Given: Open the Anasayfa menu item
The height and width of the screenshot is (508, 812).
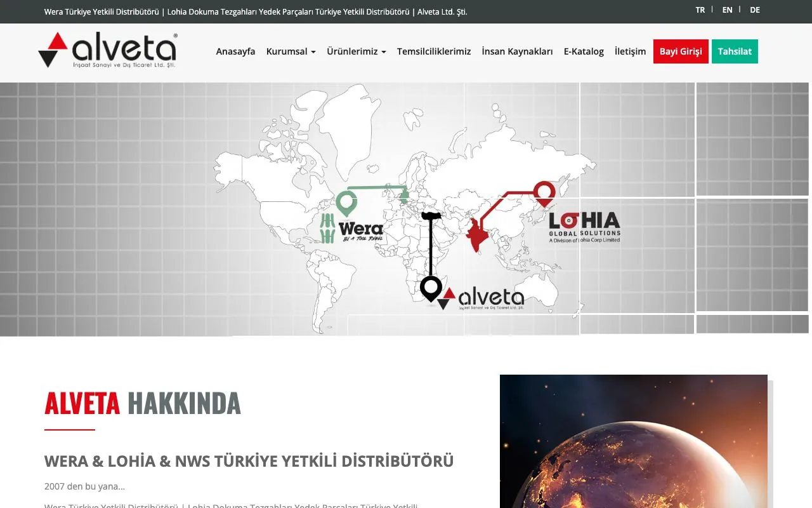Looking at the screenshot, I should pos(235,51).
